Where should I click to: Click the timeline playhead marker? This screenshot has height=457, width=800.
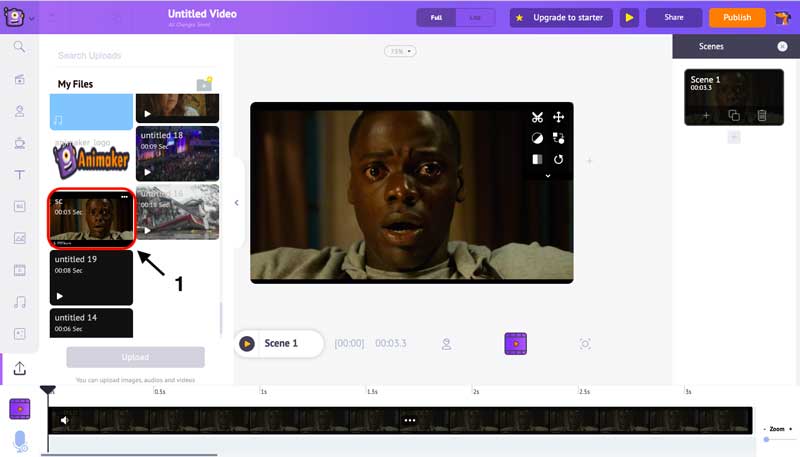tap(48, 390)
